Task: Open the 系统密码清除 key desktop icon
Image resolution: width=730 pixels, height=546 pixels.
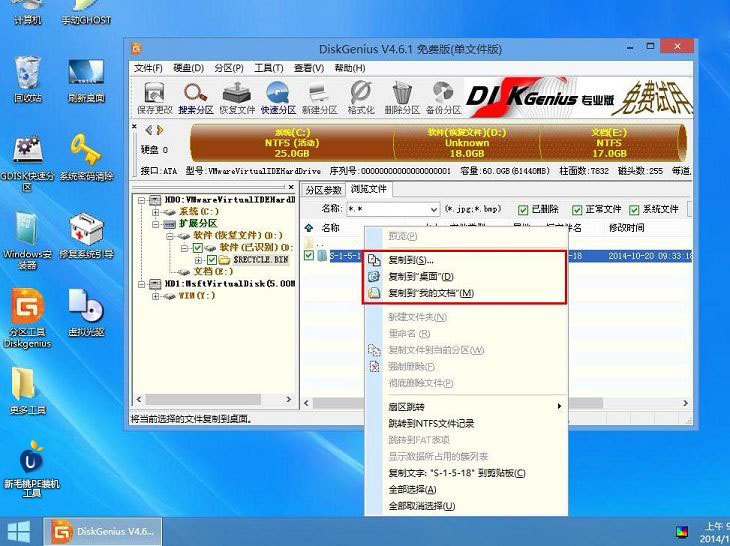Action: (86, 156)
